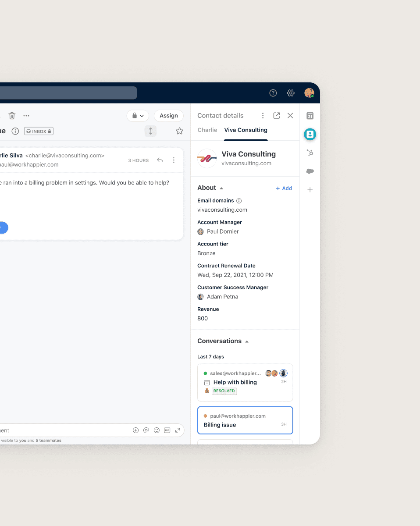The height and width of the screenshot is (526, 420).
Task: Switch to the Charlie tab
Action: pyautogui.click(x=207, y=130)
